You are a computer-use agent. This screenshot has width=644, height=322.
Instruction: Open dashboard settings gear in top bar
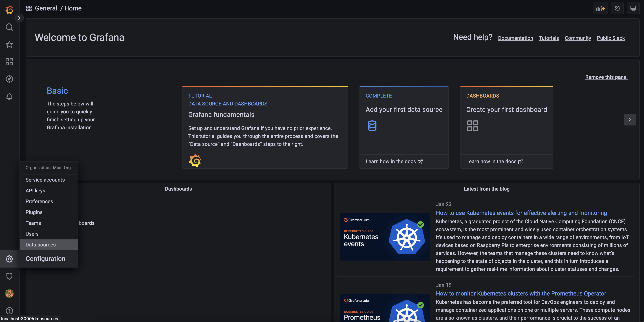[617, 8]
